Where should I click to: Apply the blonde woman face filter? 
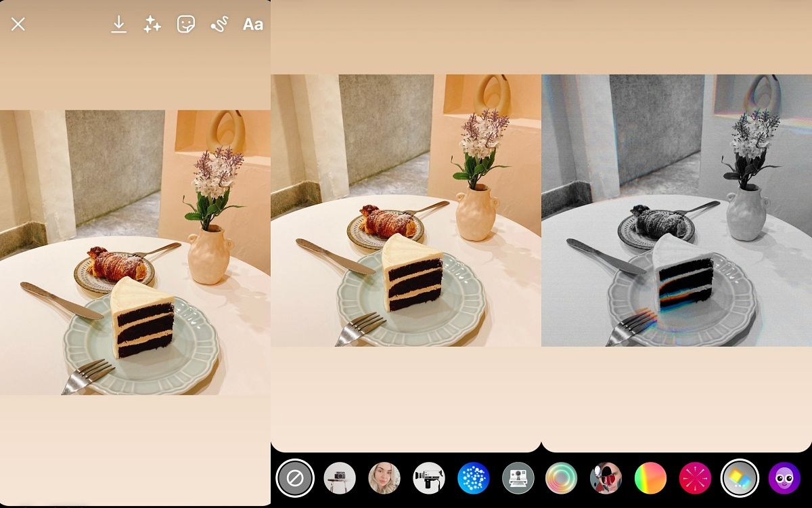click(384, 478)
